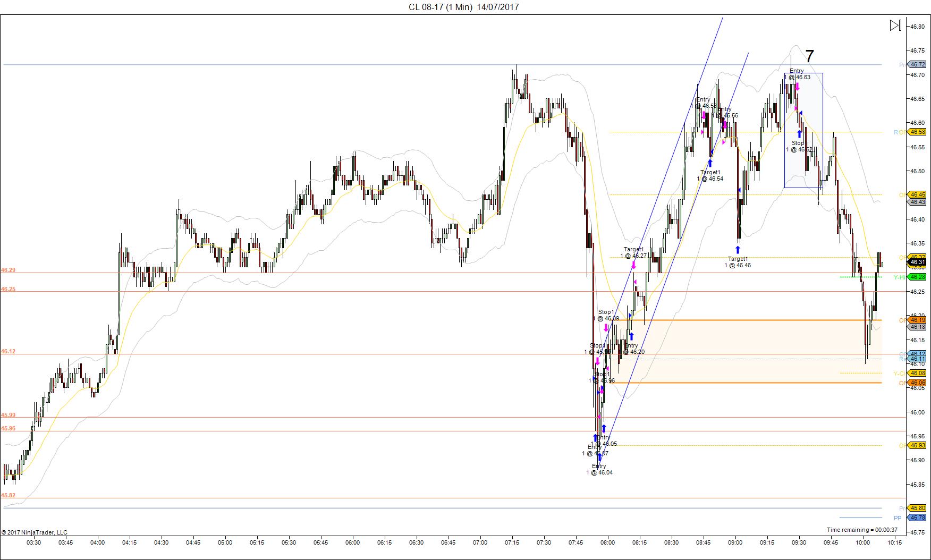Click the yellow 46.58 price marker
This screenshot has height=560, width=931.
[x=918, y=132]
